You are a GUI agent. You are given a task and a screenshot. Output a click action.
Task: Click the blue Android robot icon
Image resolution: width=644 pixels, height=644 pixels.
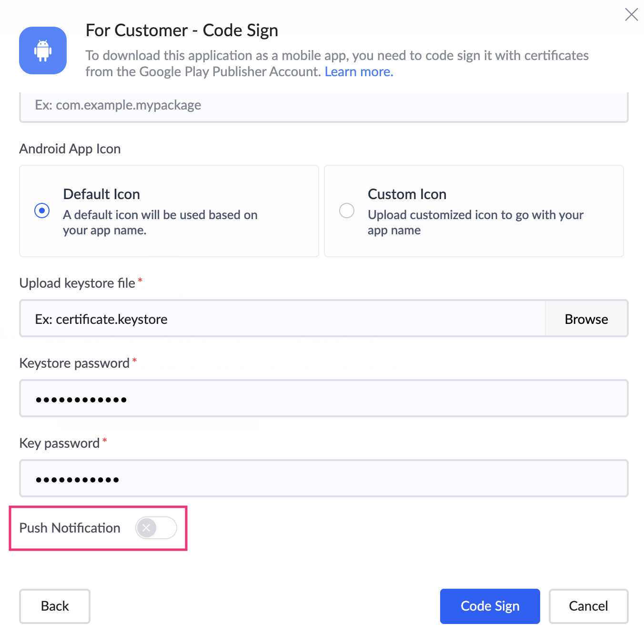pos(43,50)
